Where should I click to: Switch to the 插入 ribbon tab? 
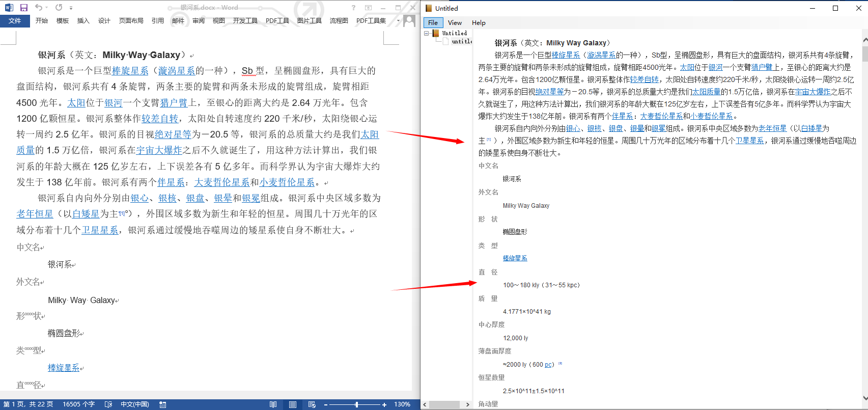pos(83,21)
